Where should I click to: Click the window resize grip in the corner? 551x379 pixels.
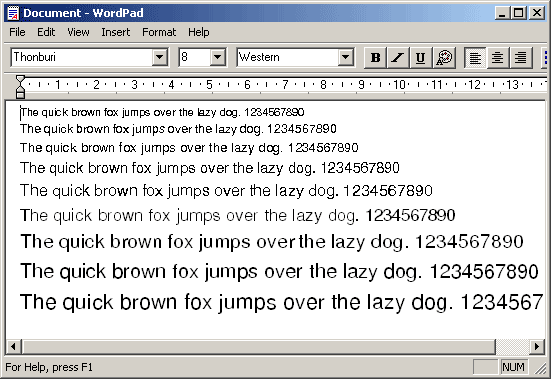pyautogui.click(x=541, y=368)
